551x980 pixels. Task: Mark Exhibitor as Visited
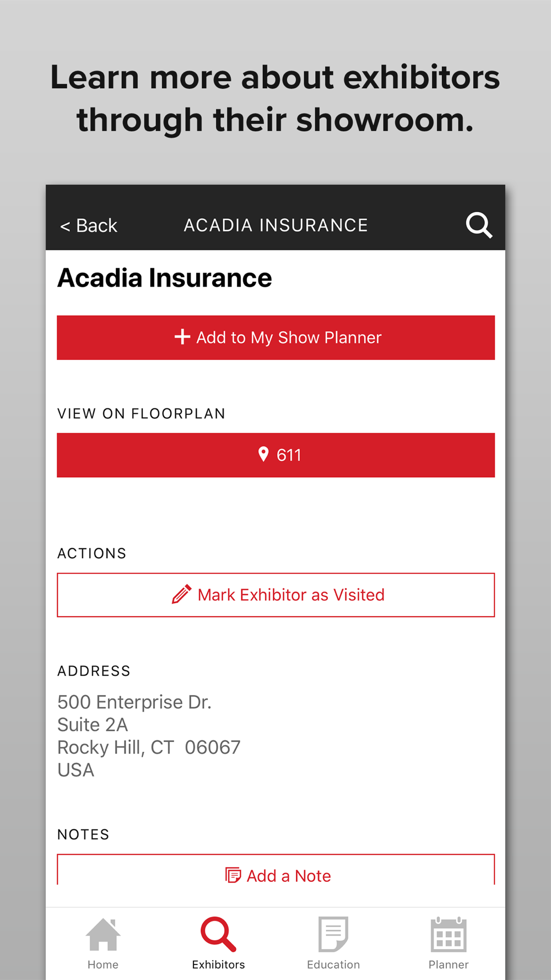[x=275, y=595]
